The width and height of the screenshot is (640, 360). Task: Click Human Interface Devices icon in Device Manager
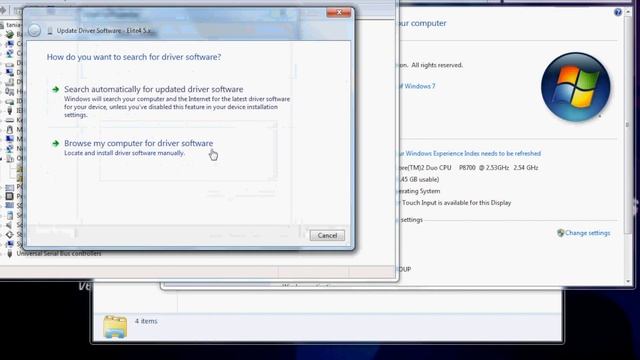coord(9,92)
